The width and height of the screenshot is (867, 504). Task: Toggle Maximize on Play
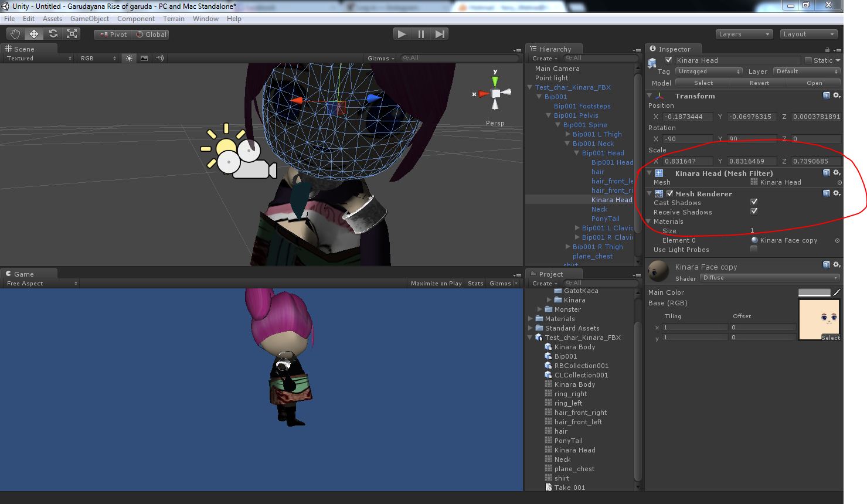(x=436, y=283)
